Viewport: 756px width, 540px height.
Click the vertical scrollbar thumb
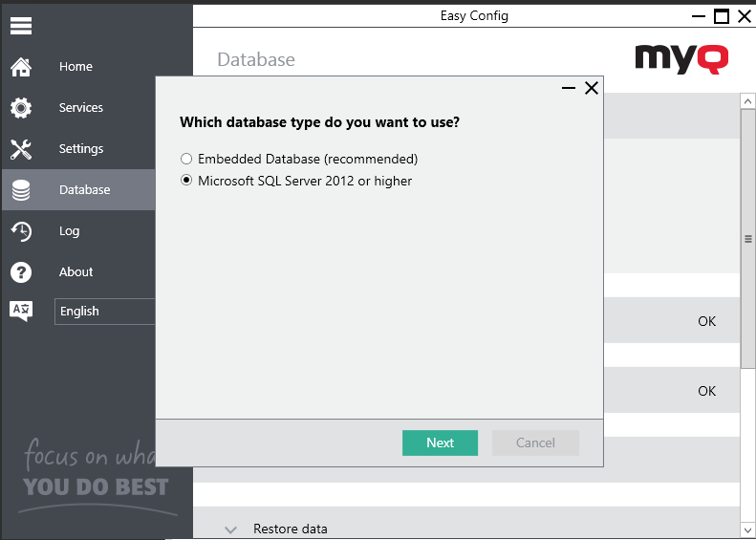coord(747,239)
